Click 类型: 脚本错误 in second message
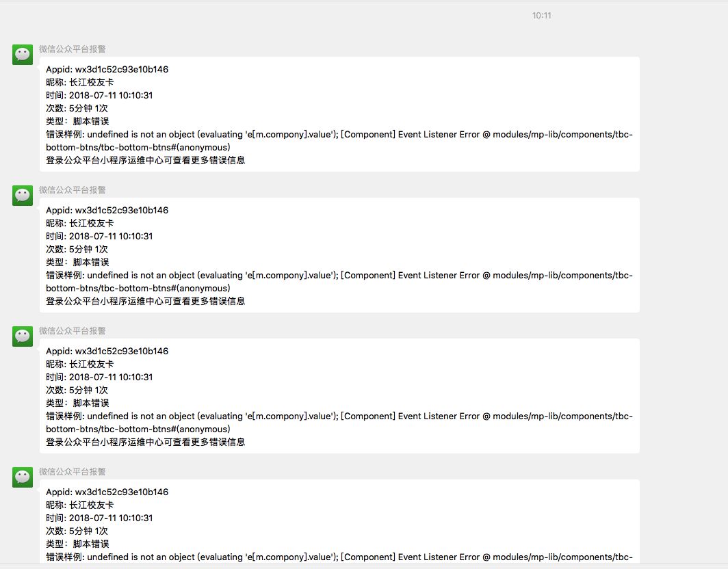The width and height of the screenshot is (728, 569). [x=77, y=262]
